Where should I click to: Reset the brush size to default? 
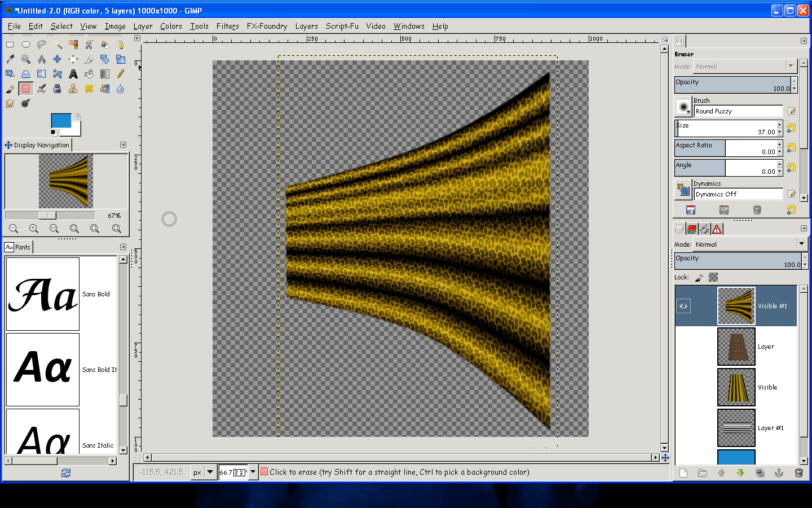pos(791,128)
